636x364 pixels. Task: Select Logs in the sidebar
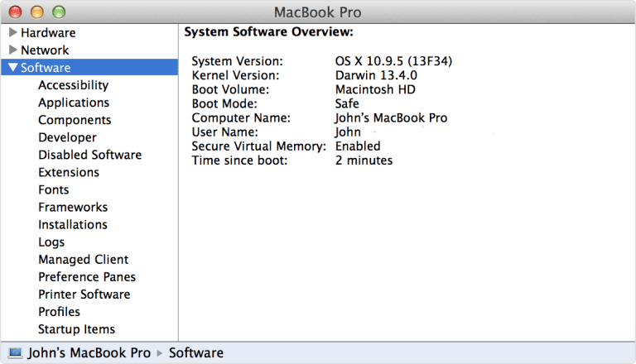pos(51,242)
